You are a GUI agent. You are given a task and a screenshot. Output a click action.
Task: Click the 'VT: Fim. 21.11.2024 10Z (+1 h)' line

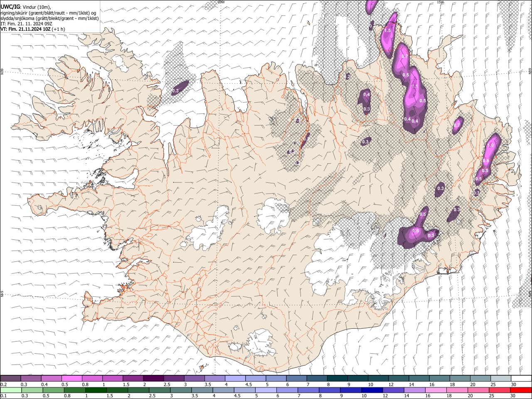[x=33, y=29]
